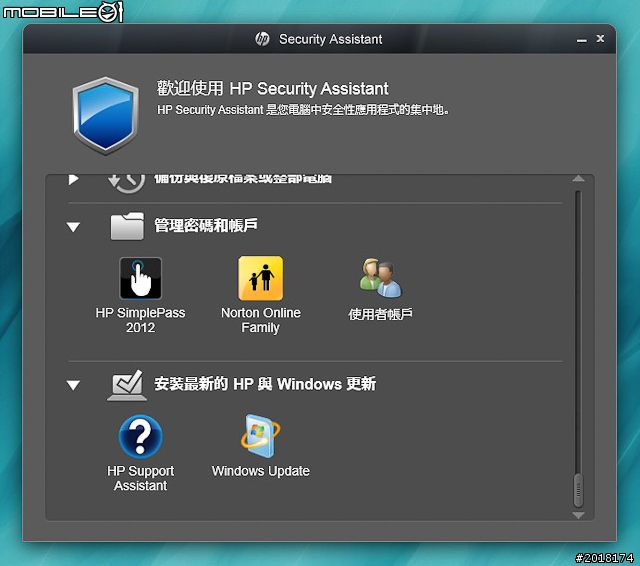Click the HP logo in title bar
The image size is (640, 566).
click(262, 39)
